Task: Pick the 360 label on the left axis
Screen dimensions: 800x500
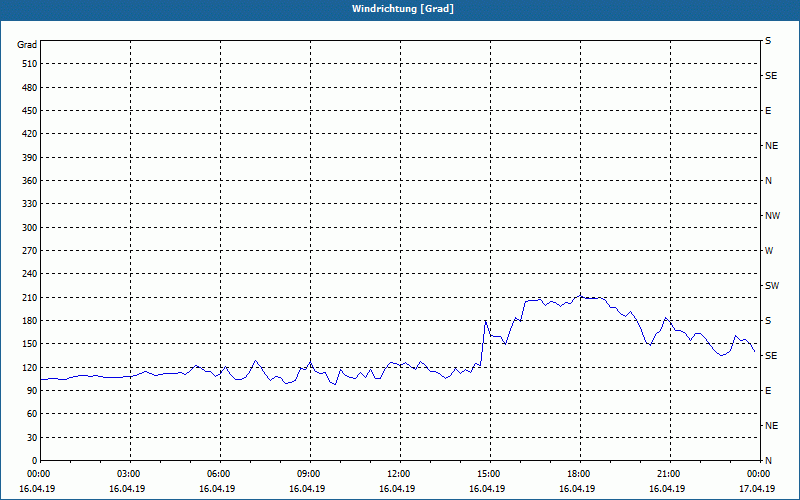Action: coord(30,181)
